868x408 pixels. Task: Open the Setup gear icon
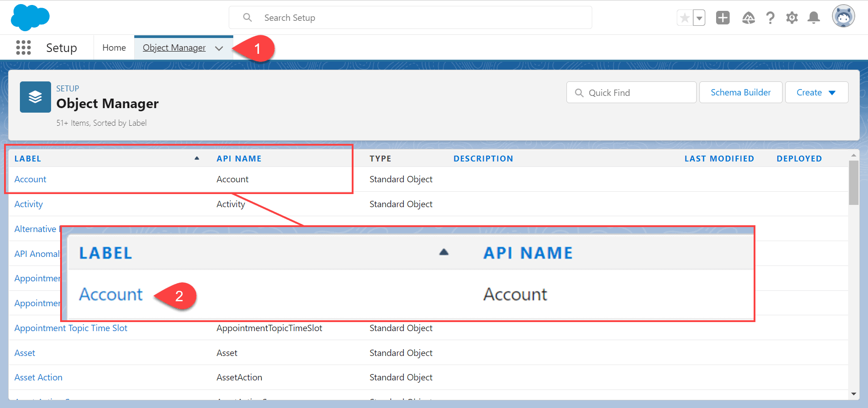(792, 18)
